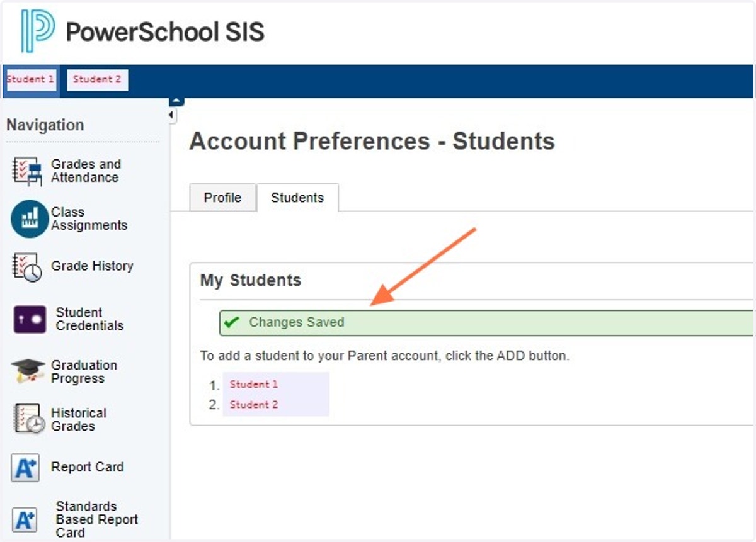Open the Standards Based Report Card icon
The height and width of the screenshot is (542, 756).
25,520
